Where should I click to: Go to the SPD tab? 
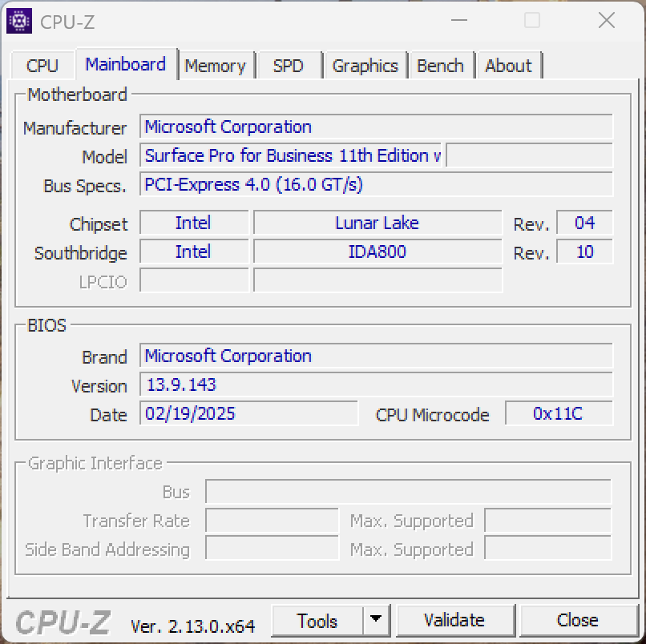289,66
